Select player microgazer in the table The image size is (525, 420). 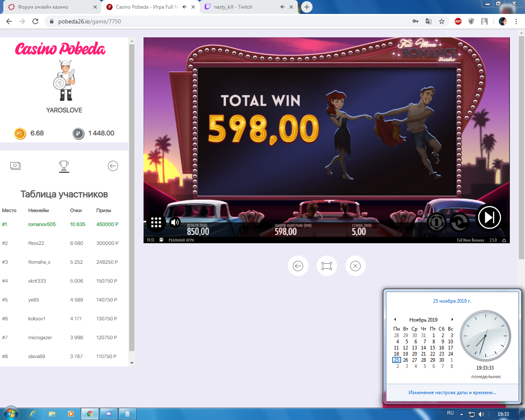[x=40, y=338]
